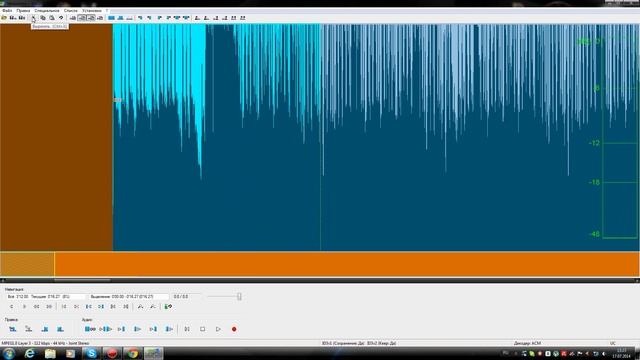Open Windows Explorer folder from the taskbar
Screen dimensions: 640x360
[50, 353]
